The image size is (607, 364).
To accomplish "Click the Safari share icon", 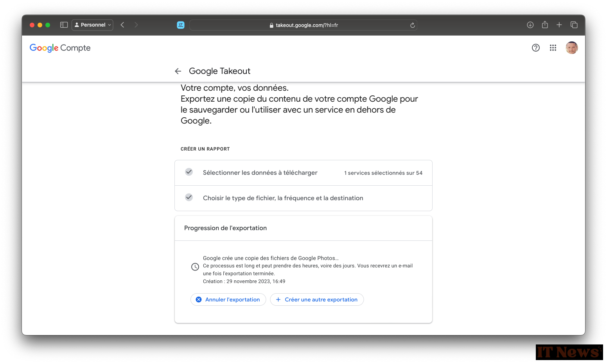I will pyautogui.click(x=545, y=25).
